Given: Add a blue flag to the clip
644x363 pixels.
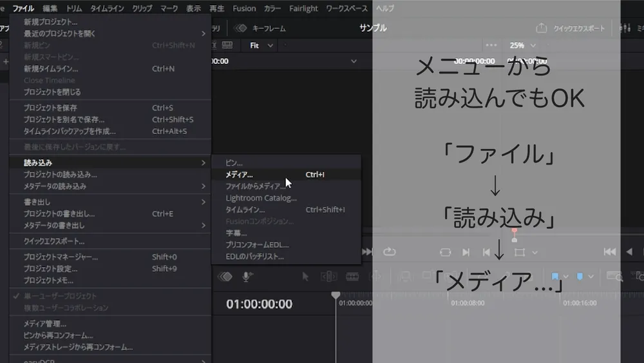Looking at the screenshot, I should 555,276.
